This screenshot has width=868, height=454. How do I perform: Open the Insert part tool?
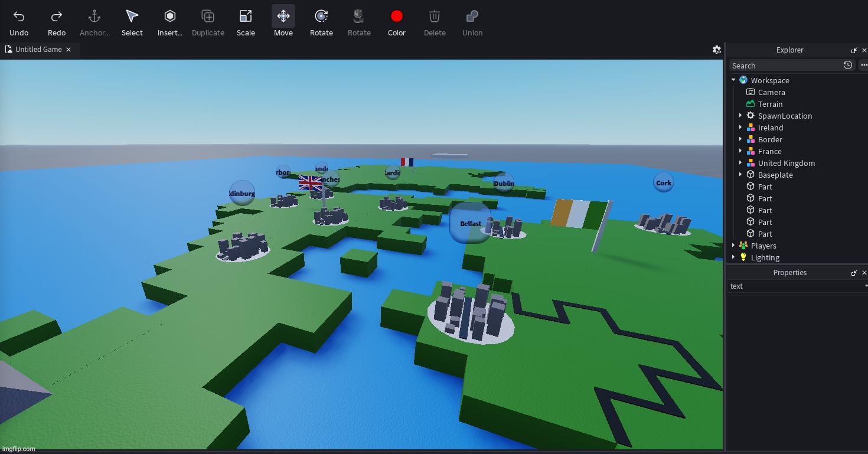[170, 17]
